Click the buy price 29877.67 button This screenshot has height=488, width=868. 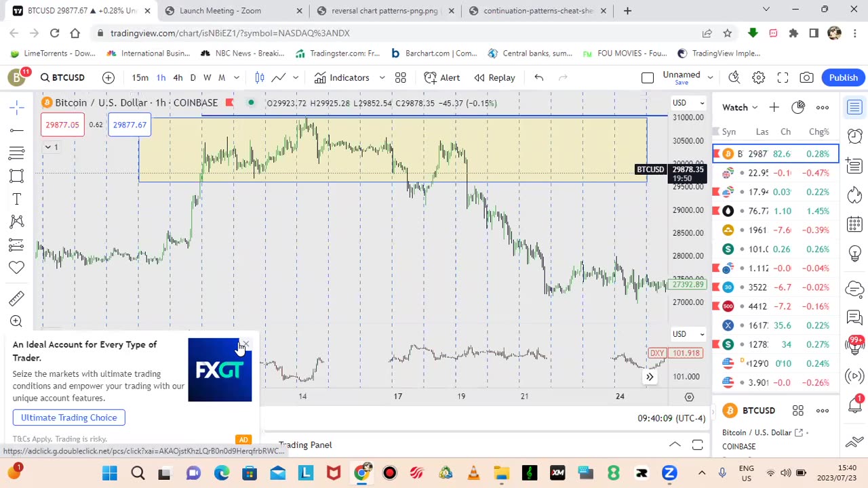coord(130,125)
